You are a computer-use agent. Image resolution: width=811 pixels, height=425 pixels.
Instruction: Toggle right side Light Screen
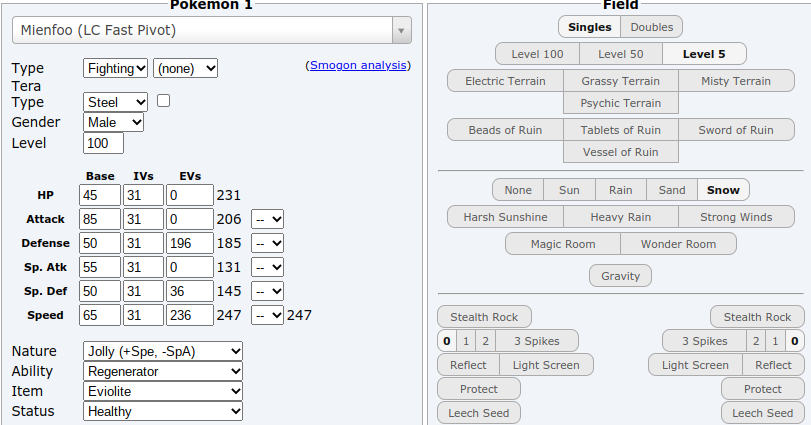(695, 365)
